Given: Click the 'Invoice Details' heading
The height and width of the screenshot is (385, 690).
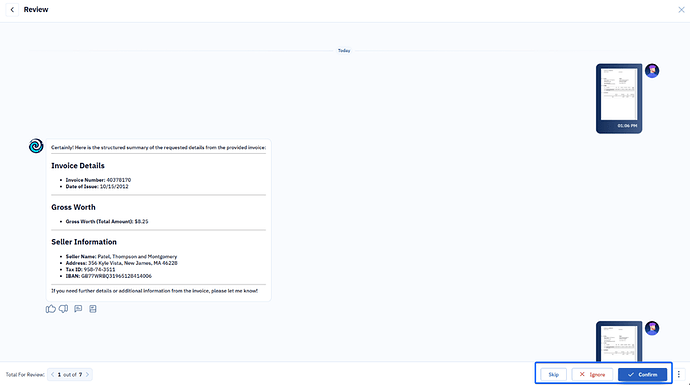Looking at the screenshot, I should coord(78,166).
